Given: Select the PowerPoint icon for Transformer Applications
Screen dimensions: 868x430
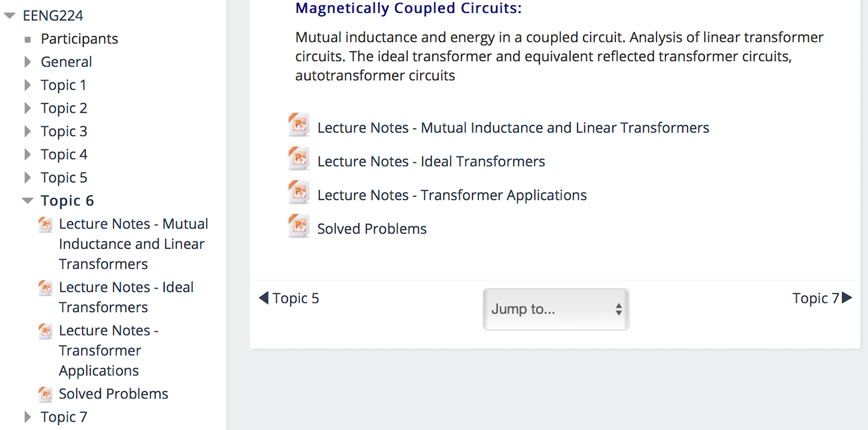Looking at the screenshot, I should [x=299, y=192].
